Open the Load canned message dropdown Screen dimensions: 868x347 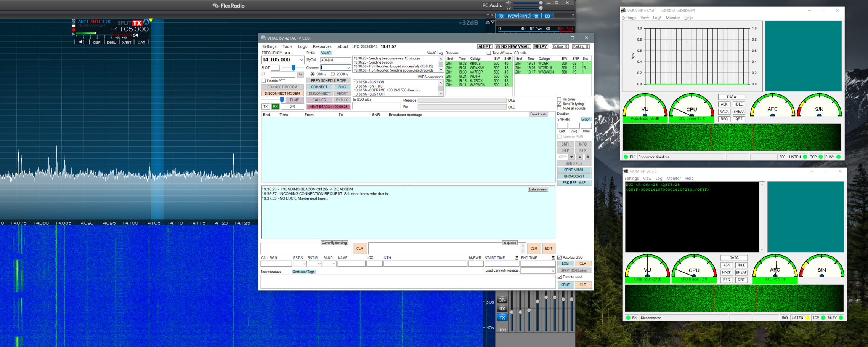[x=552, y=271]
